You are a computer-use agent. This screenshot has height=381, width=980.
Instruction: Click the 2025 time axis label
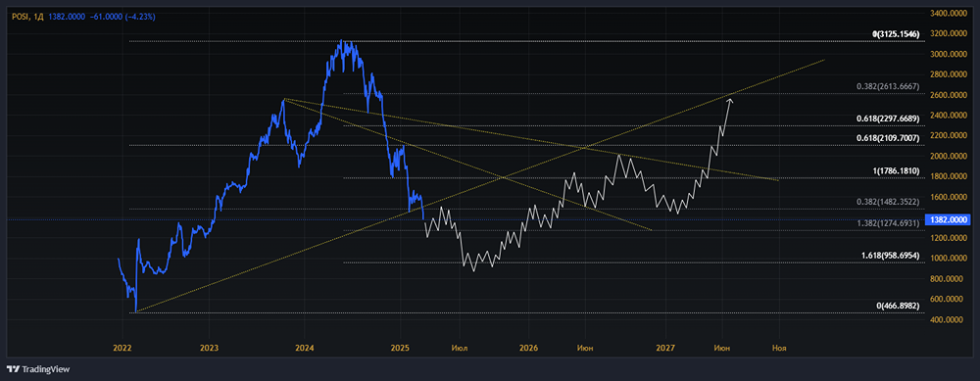point(400,347)
